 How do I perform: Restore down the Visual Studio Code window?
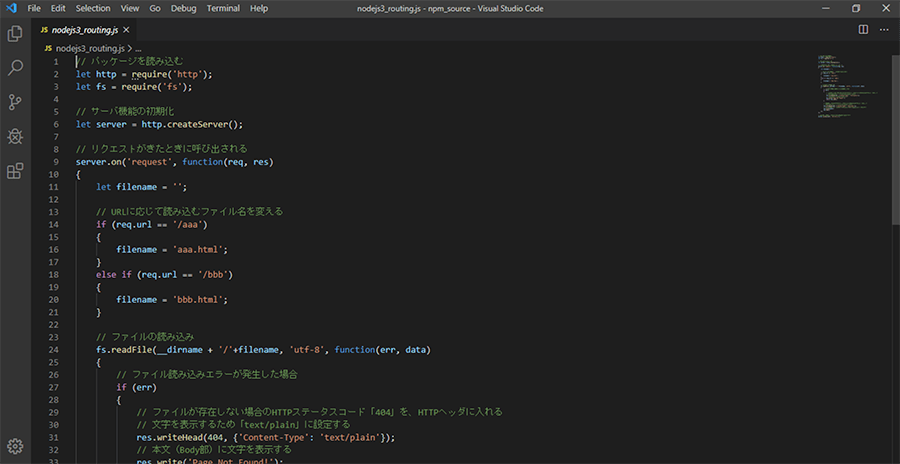855,9
